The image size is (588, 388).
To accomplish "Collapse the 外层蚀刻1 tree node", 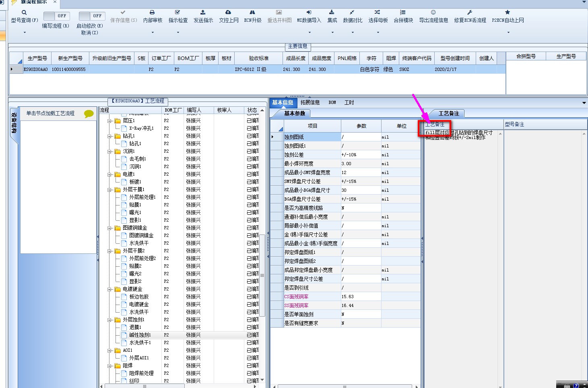I will (109, 320).
